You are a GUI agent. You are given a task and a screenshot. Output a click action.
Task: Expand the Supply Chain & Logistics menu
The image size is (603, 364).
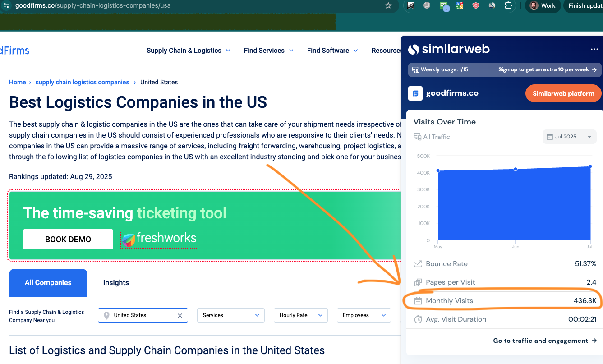pyautogui.click(x=189, y=51)
